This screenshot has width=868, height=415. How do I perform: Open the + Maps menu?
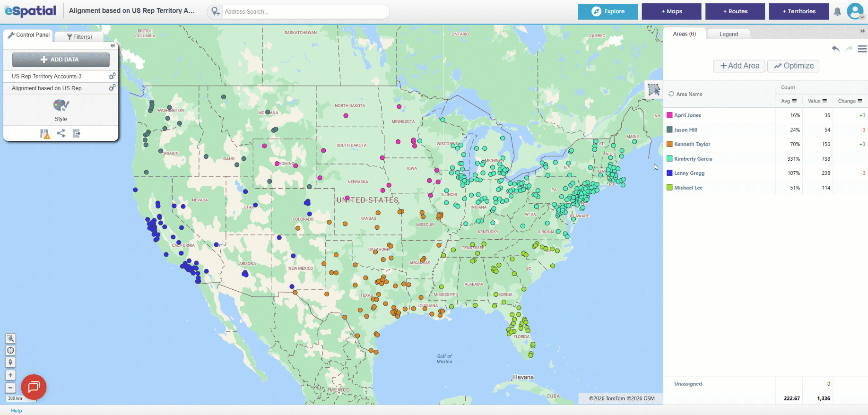point(671,11)
